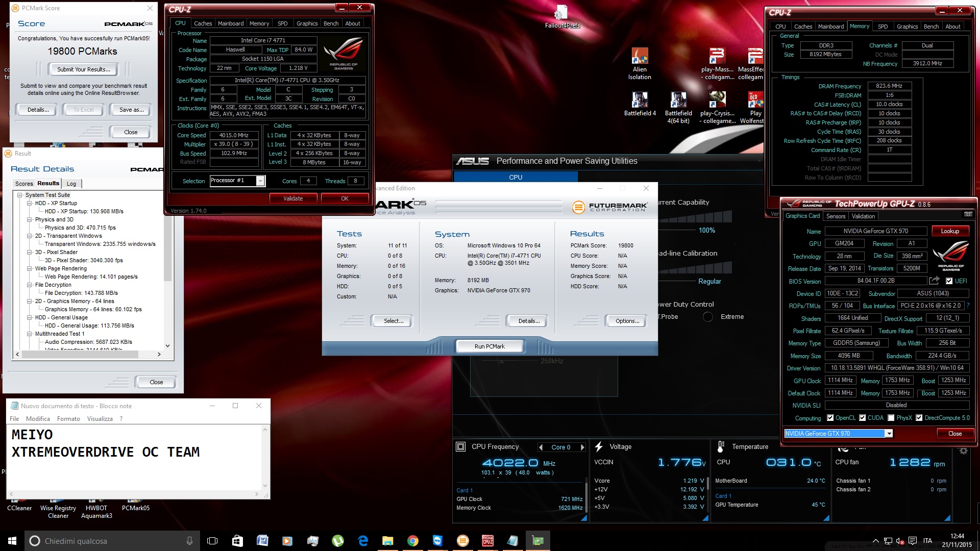
Task: Open the Modifica menu in Notepad
Action: pyautogui.click(x=38, y=419)
